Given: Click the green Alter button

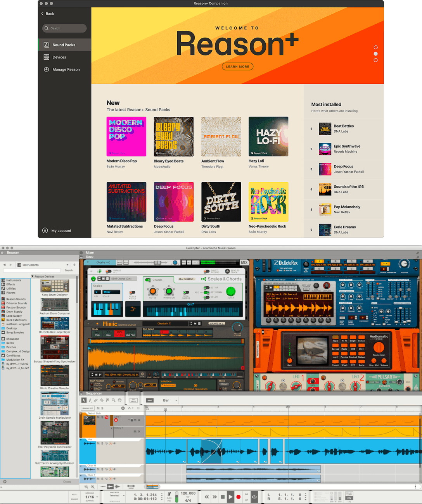Looking at the screenshot, I should tap(231, 291).
